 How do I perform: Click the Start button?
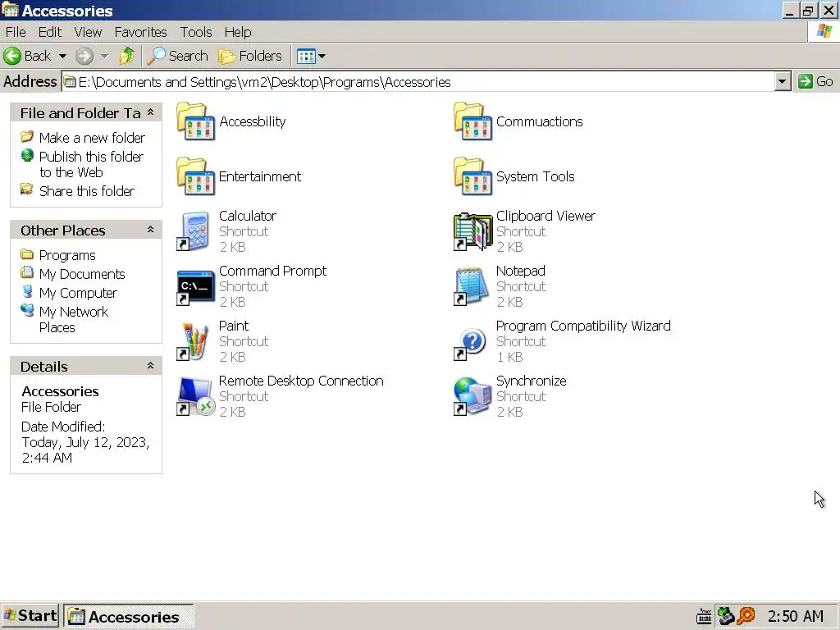pos(30,616)
